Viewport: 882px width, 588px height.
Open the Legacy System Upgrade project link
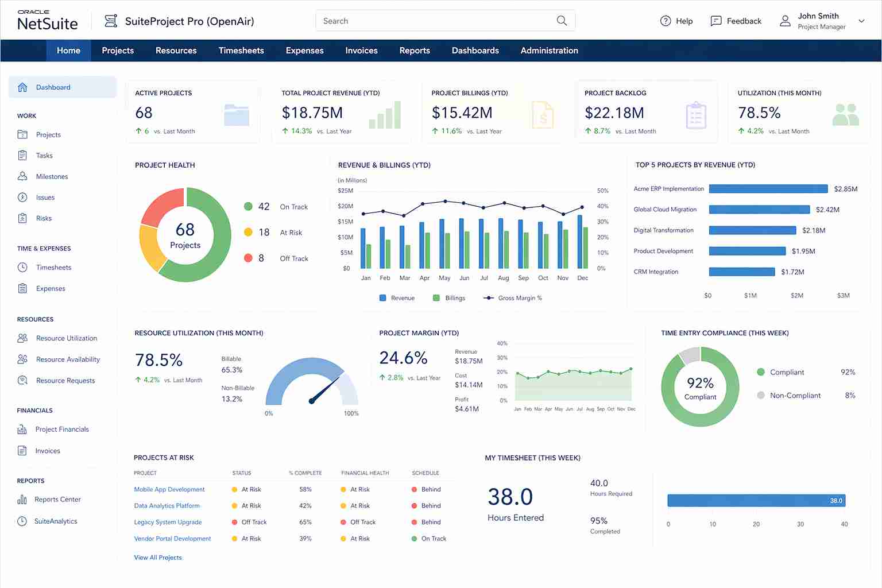tap(168, 522)
